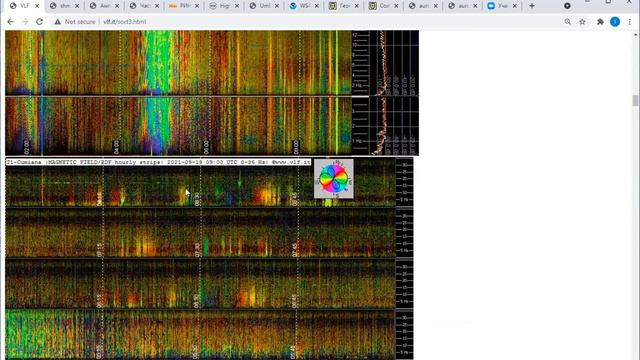Close the VLF tab
This screenshot has height=360, width=640.
point(37,6)
